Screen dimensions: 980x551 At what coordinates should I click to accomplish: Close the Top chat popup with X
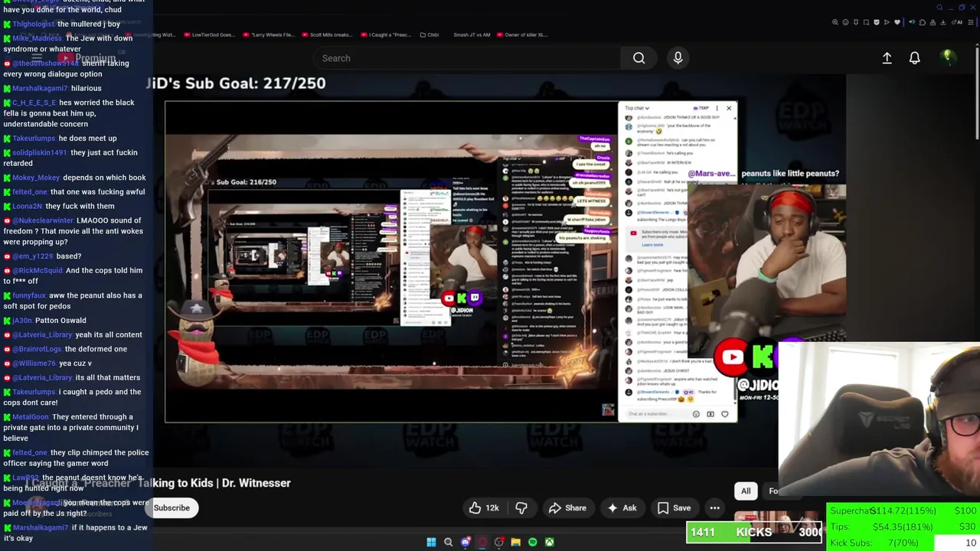(x=729, y=108)
